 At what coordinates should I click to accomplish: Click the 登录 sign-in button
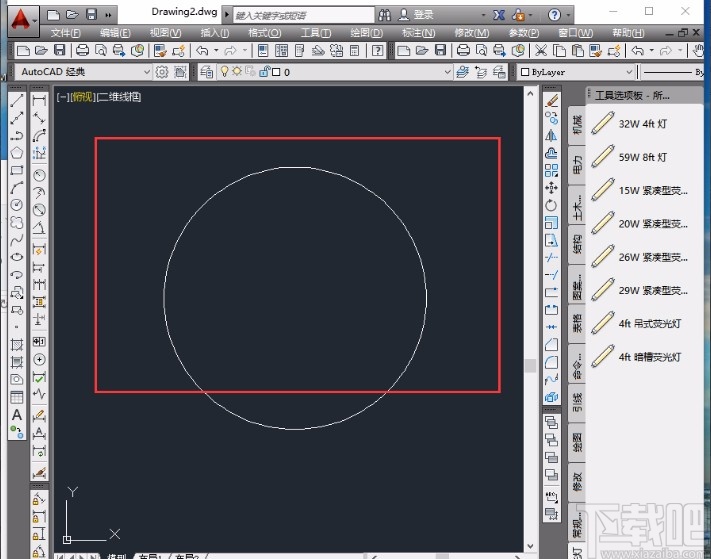[x=423, y=15]
